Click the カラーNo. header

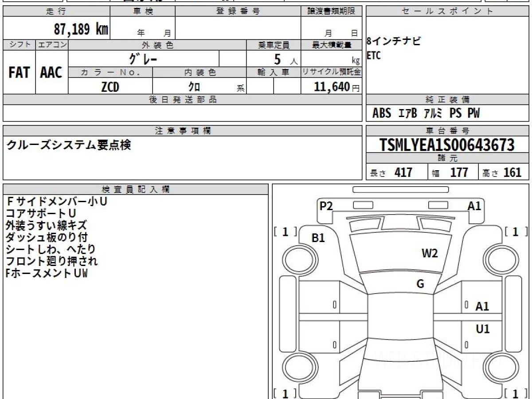[110, 72]
